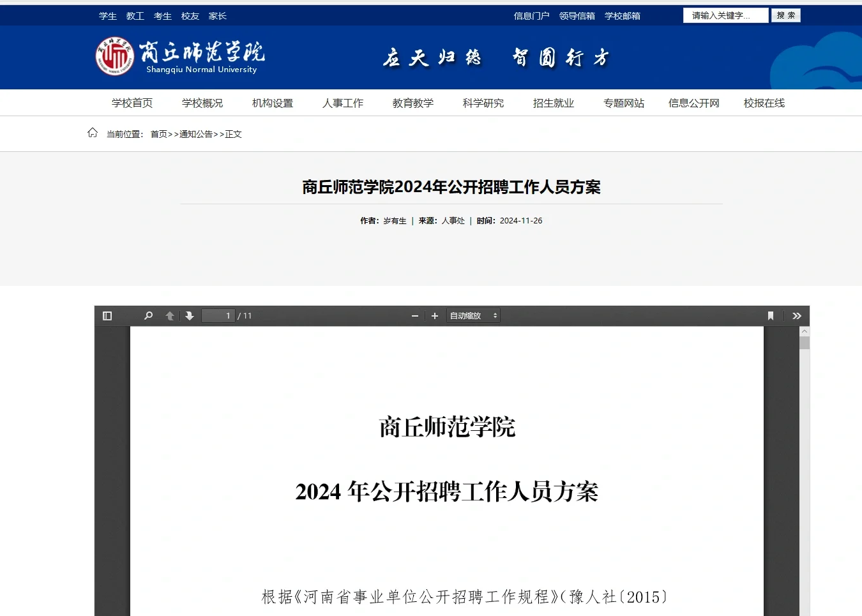Click the Shangqiu Normal University logo
862x616 pixels.
[180, 56]
